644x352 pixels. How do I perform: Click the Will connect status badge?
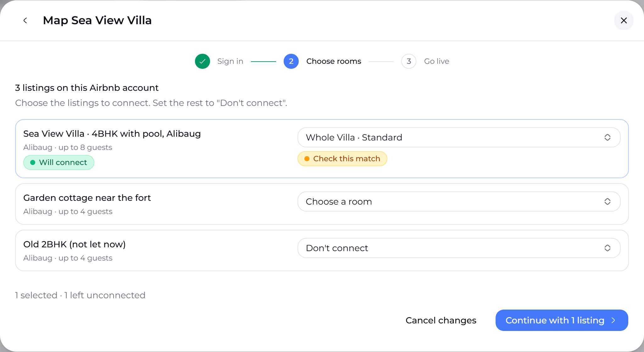coord(59,162)
